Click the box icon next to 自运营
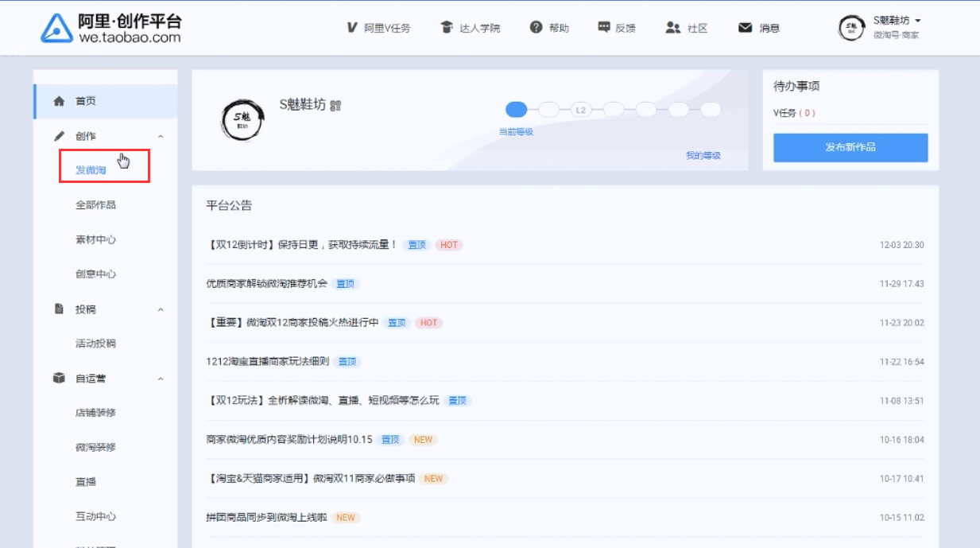 [x=59, y=378]
